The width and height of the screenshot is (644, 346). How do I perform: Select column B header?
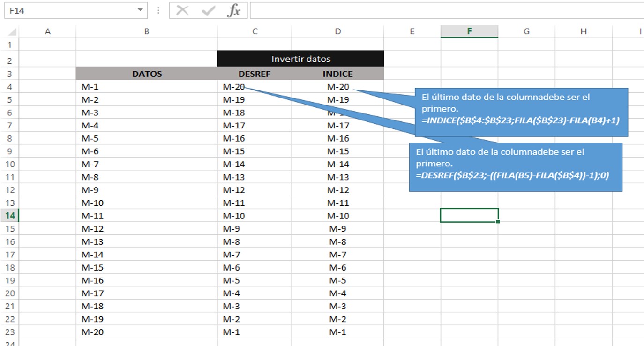pos(146,31)
